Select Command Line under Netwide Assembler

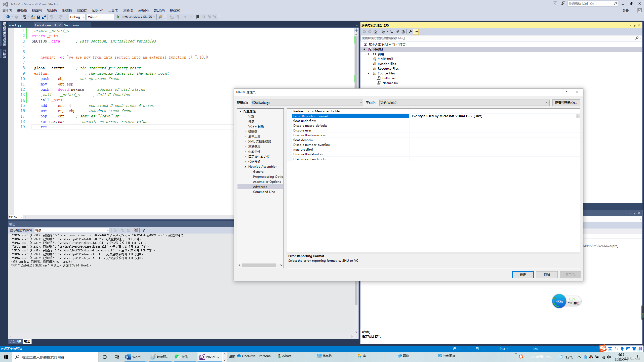(264, 192)
